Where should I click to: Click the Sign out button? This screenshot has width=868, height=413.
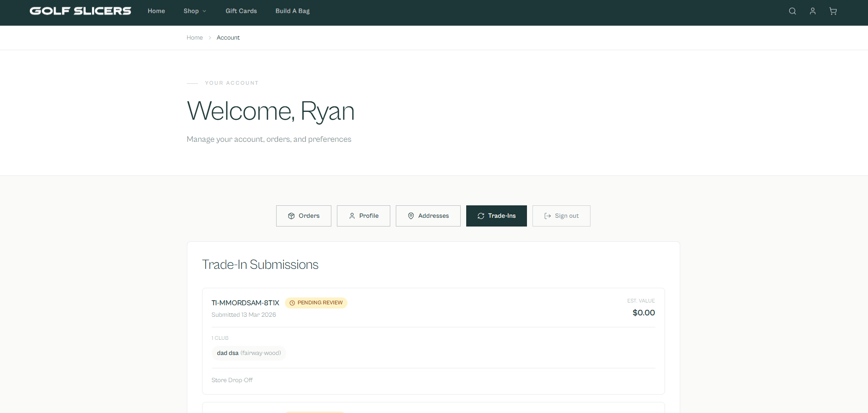pos(561,216)
